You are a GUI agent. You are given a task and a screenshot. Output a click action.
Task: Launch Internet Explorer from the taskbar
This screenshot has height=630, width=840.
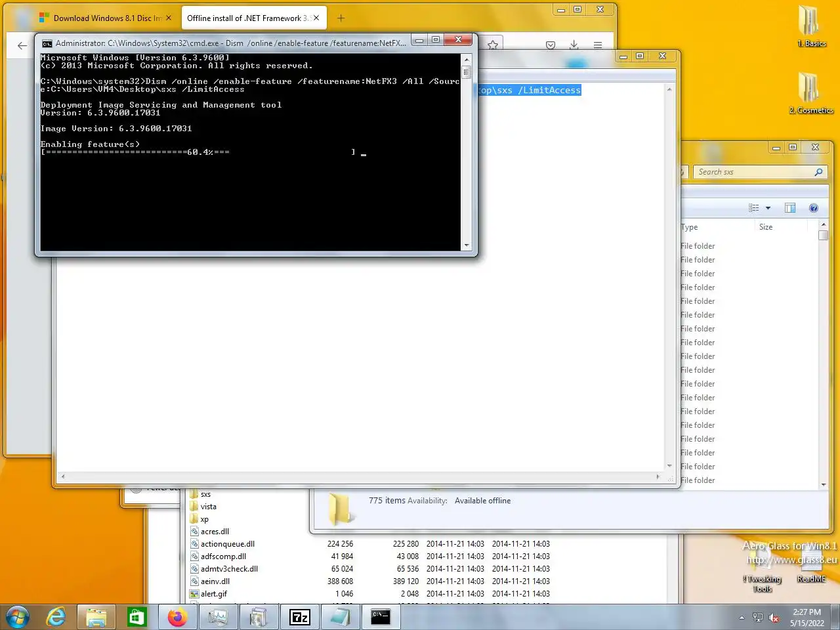click(56, 618)
